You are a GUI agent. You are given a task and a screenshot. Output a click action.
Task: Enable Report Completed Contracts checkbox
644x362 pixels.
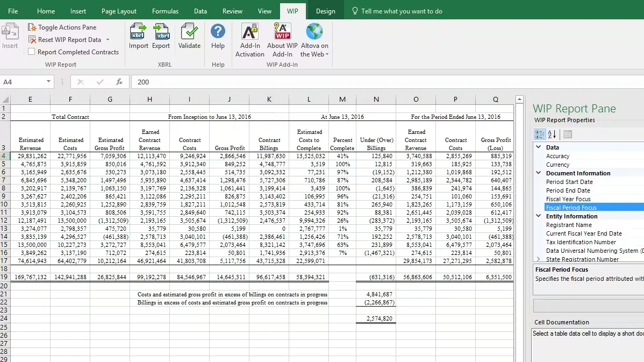tap(32, 52)
